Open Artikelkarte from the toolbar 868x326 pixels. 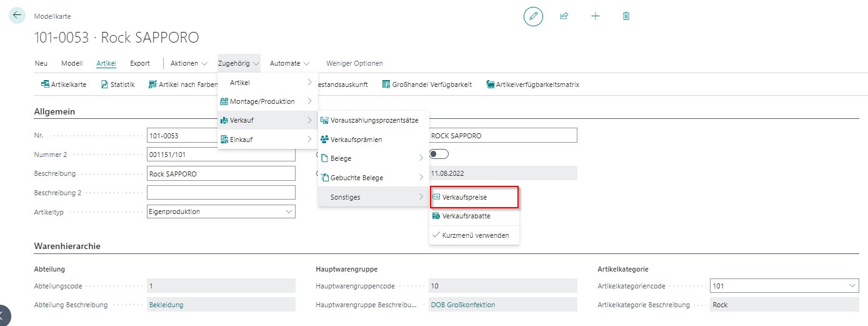point(64,84)
